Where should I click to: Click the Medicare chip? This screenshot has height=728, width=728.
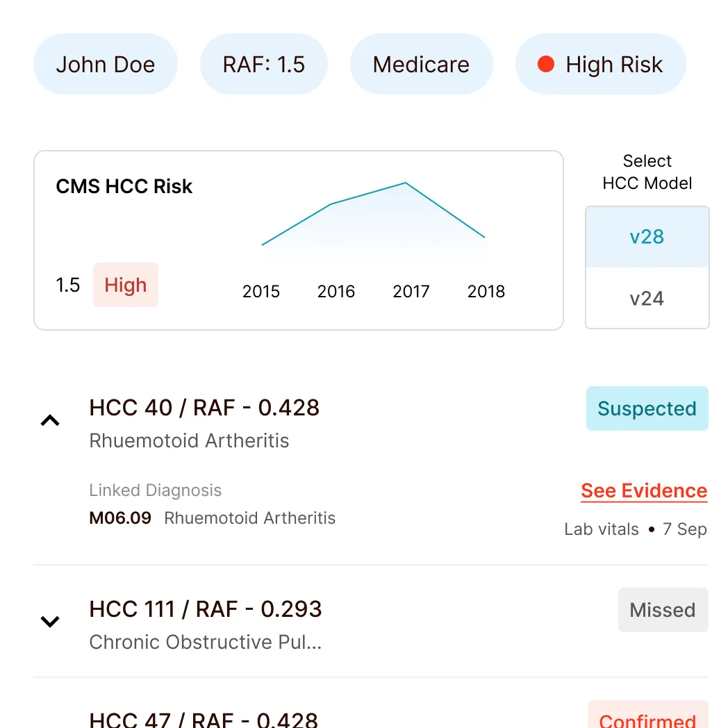point(421,65)
